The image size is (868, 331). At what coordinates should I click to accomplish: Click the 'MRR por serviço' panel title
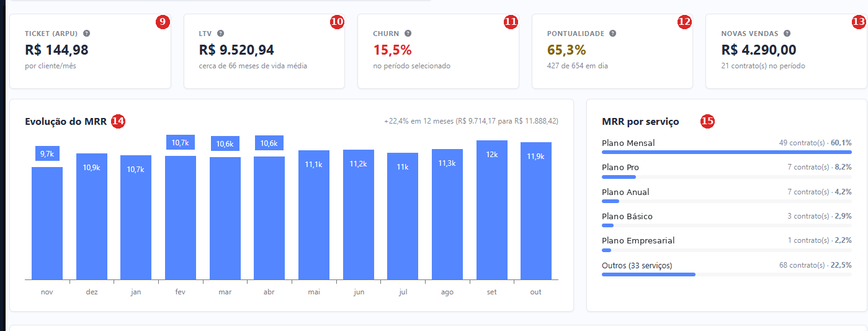pyautogui.click(x=640, y=122)
